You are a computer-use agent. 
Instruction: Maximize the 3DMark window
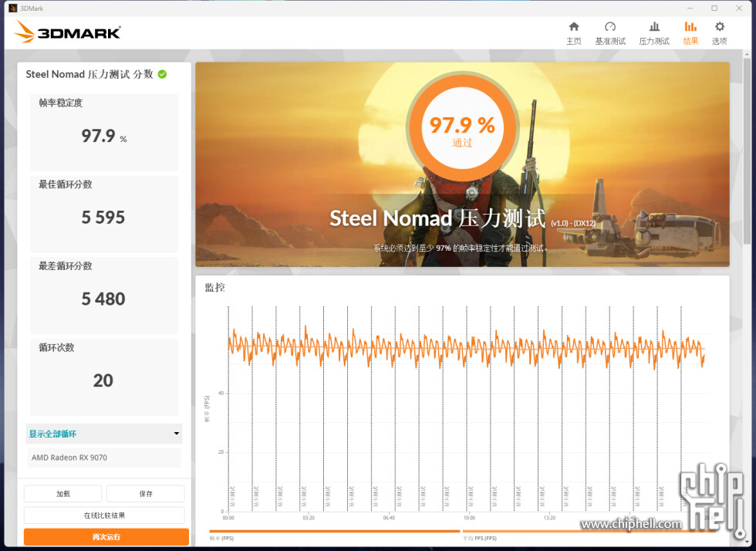click(714, 8)
